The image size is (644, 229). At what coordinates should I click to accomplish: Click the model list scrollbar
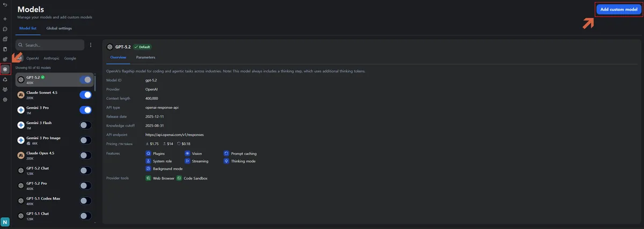(x=95, y=83)
